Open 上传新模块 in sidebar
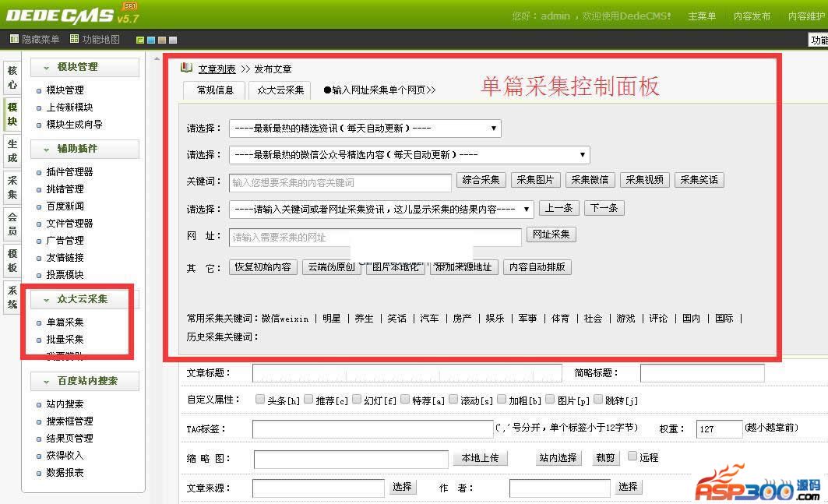Viewport: 828px width, 504px height. 69,107
